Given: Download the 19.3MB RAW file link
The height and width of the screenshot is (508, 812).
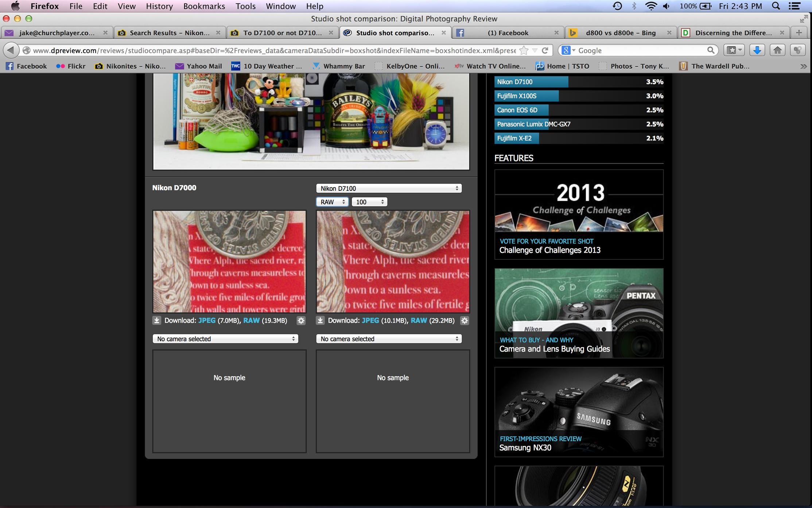Looking at the screenshot, I should pyautogui.click(x=251, y=320).
